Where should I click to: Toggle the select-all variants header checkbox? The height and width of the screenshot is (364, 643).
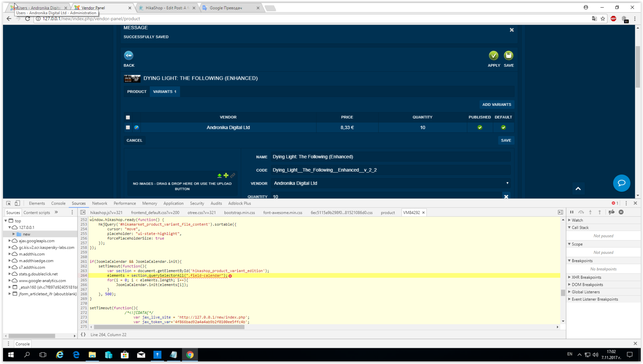click(128, 117)
